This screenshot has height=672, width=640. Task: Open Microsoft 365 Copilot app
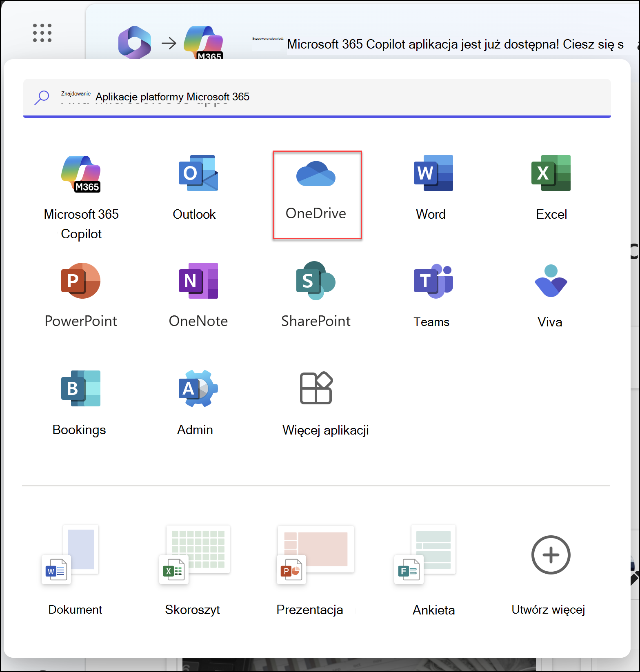[81, 198]
